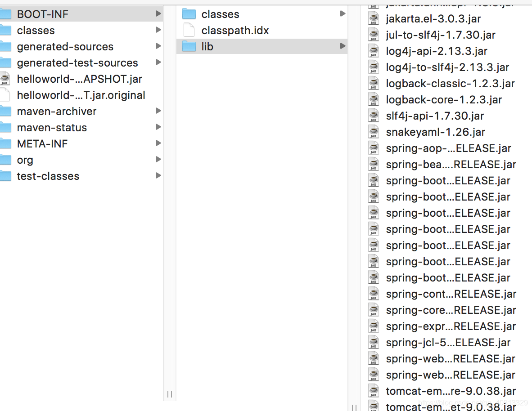Image resolution: width=532 pixels, height=411 pixels.
Task: Expand META-INF via its arrow
Action: 158,143
